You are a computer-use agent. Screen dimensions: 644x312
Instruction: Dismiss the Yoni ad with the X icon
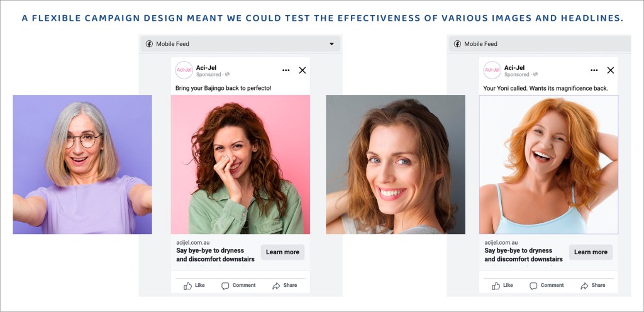click(x=610, y=70)
